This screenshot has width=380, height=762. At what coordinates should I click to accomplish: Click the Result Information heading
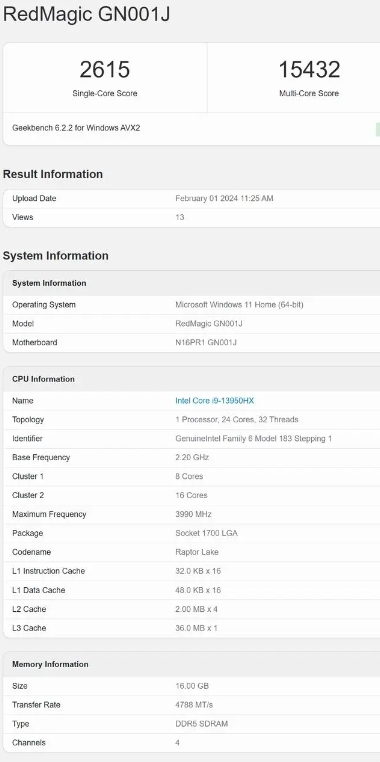pyautogui.click(x=53, y=174)
